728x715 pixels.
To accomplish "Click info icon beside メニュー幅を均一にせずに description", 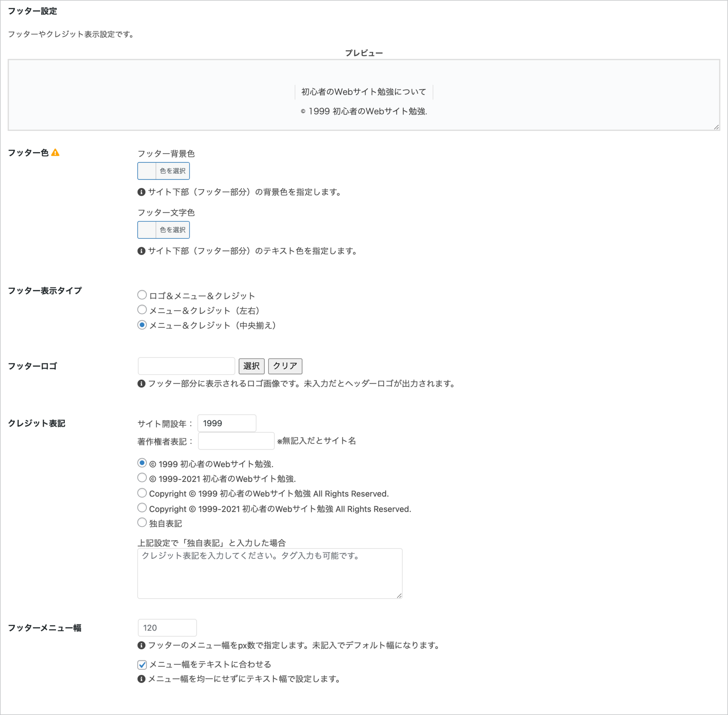I will click(x=141, y=679).
